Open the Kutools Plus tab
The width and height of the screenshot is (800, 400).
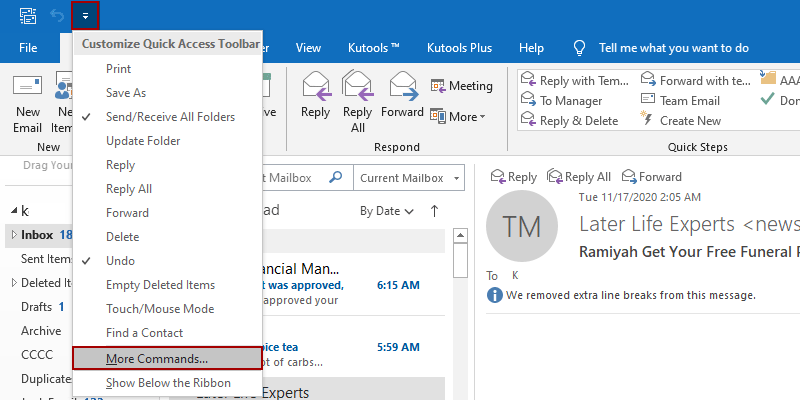point(459,48)
